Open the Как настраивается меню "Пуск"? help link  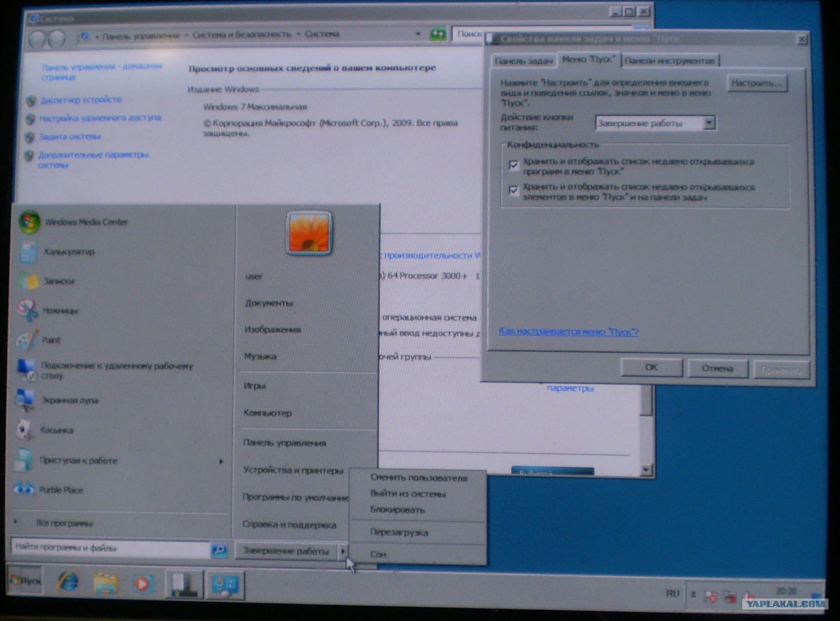pos(569,332)
